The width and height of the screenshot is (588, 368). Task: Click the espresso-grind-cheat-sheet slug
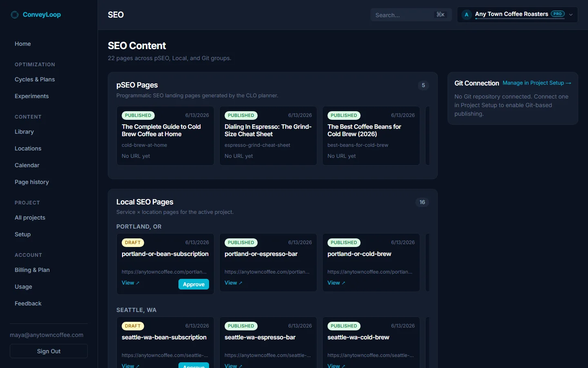coord(258,145)
